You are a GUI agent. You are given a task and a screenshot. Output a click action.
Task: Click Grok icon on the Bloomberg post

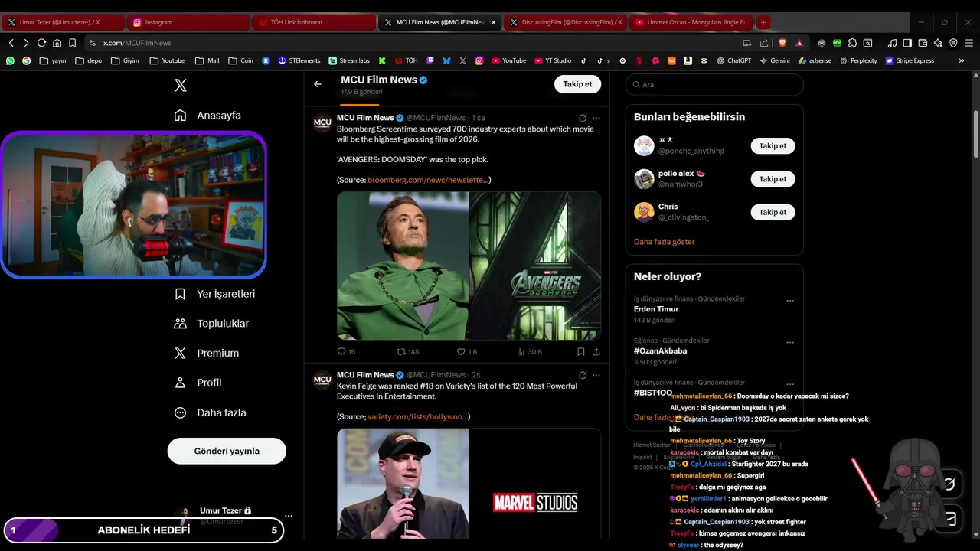(x=583, y=118)
